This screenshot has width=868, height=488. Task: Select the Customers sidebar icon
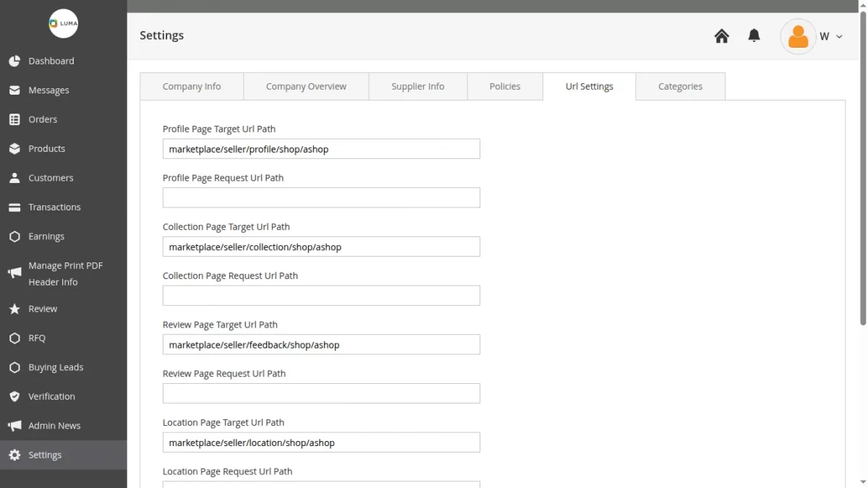pos(14,177)
